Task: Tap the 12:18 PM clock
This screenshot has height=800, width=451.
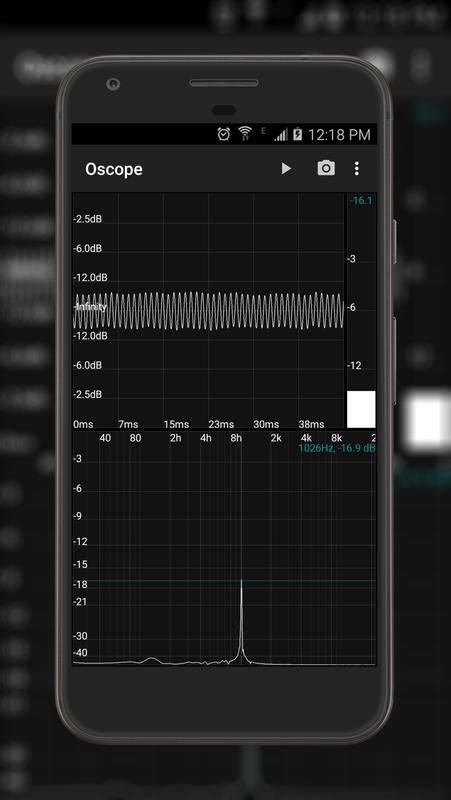Action: pos(339,135)
